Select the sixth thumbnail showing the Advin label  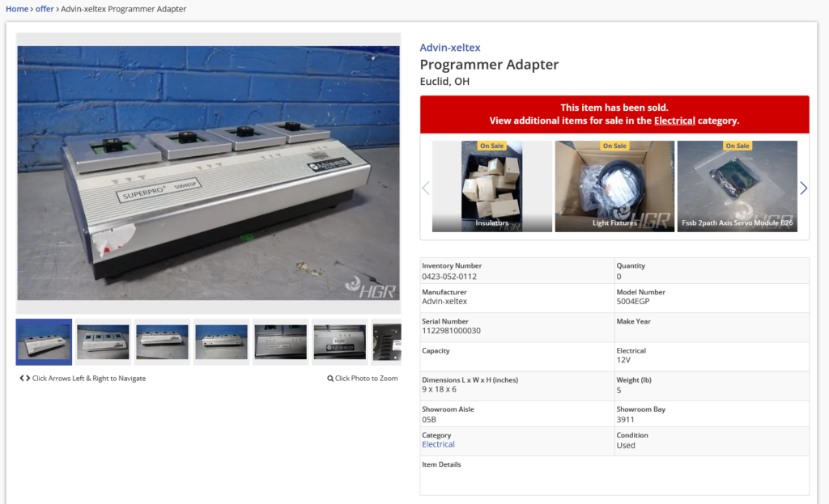pos(340,342)
